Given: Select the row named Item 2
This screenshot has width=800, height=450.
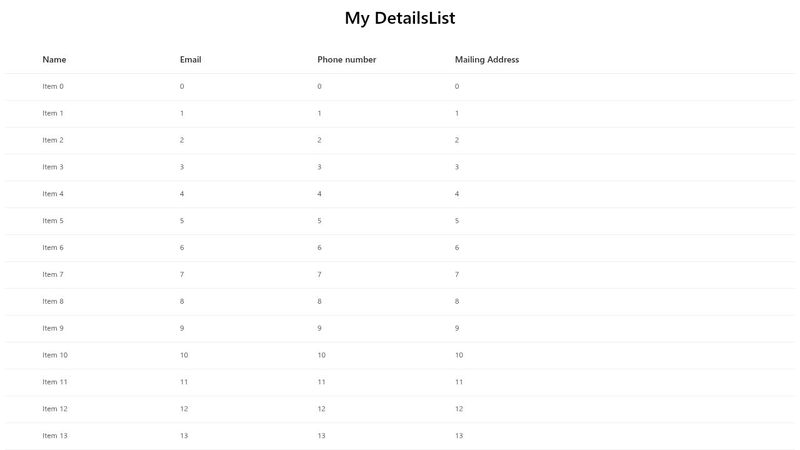Looking at the screenshot, I should tap(53, 141).
